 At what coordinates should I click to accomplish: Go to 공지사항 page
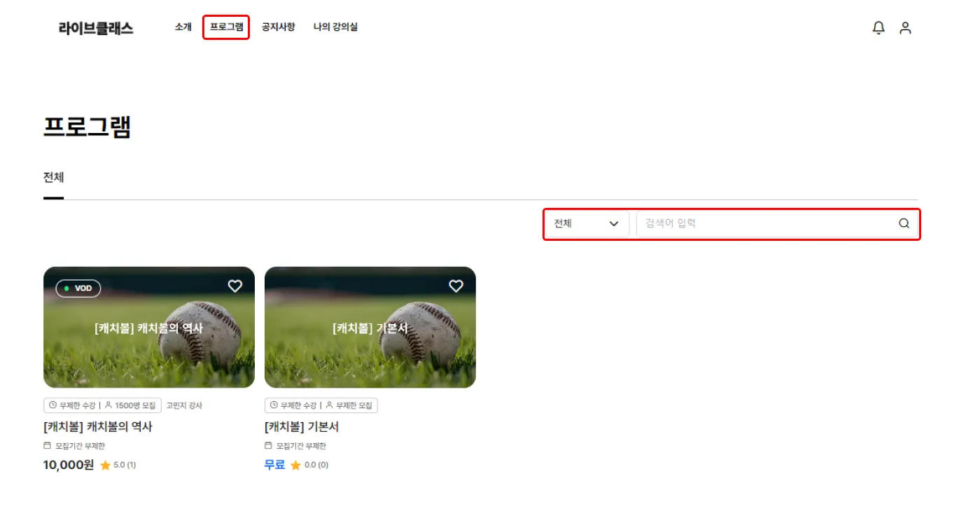[279, 27]
